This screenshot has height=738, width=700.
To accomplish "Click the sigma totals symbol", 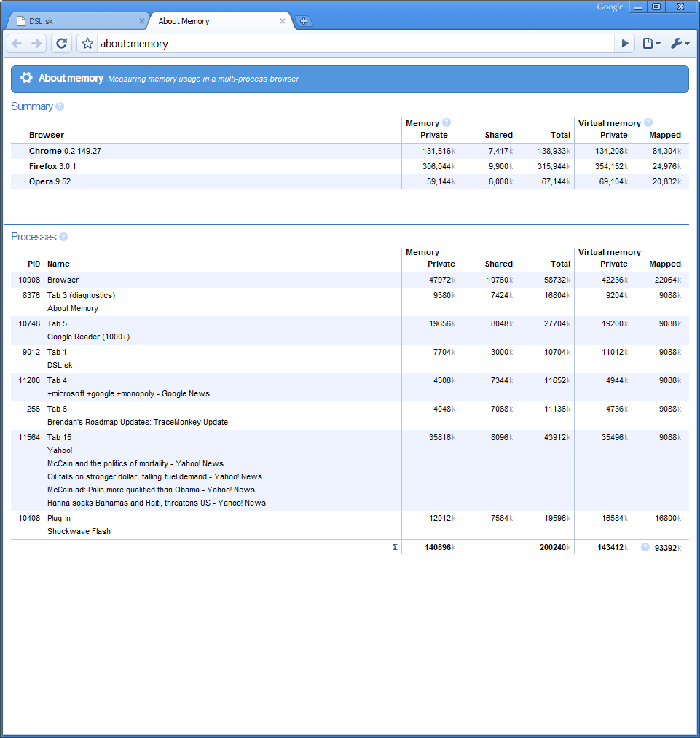I will click(395, 547).
